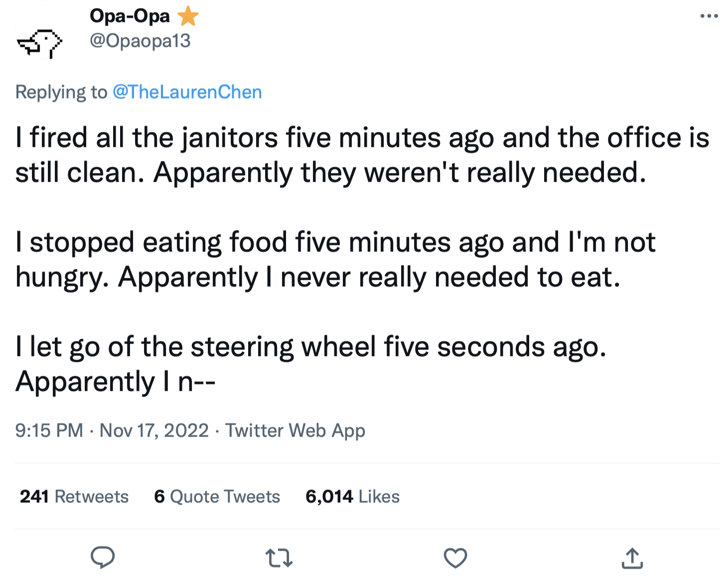Visit the @TheLaurenChen profile link

[187, 92]
